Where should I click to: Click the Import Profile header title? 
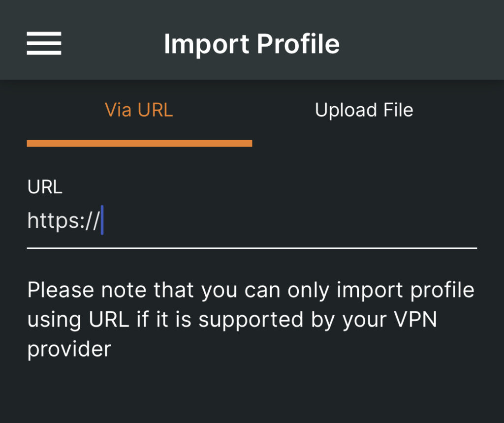pyautogui.click(x=252, y=44)
